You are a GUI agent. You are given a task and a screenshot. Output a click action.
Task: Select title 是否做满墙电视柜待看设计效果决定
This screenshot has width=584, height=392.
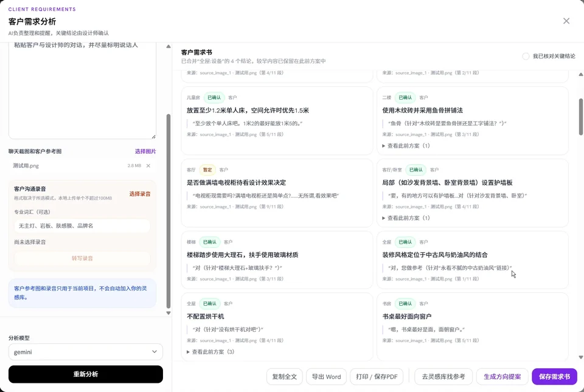pos(237,182)
